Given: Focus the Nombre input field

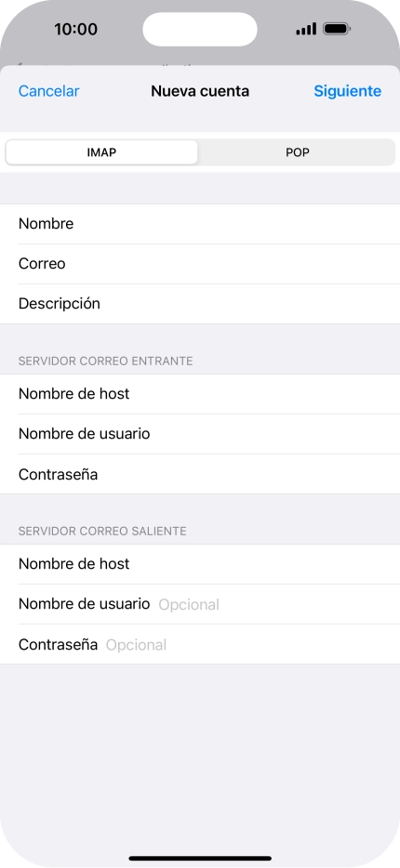Looking at the screenshot, I should click(200, 224).
